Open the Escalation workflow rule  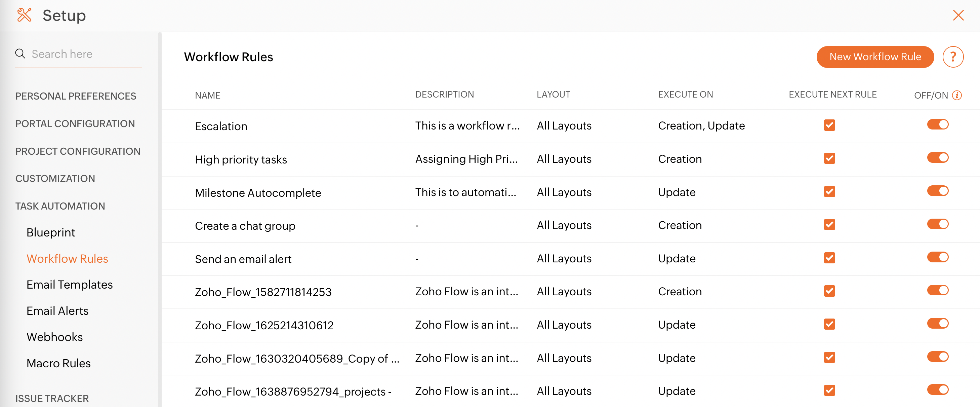click(221, 126)
